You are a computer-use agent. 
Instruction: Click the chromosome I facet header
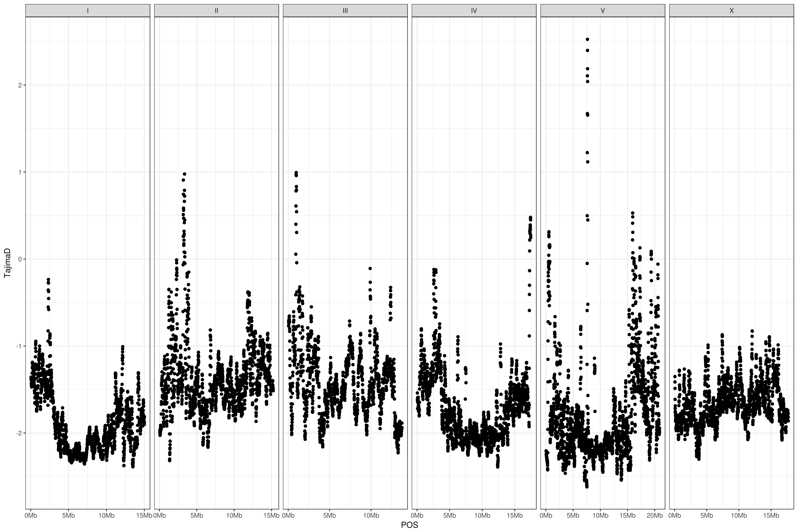(88, 10)
